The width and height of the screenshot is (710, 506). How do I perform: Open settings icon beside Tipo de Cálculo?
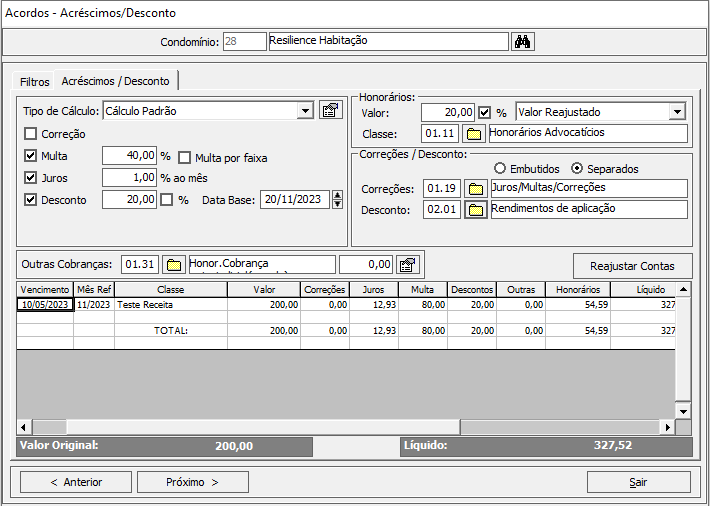331,110
